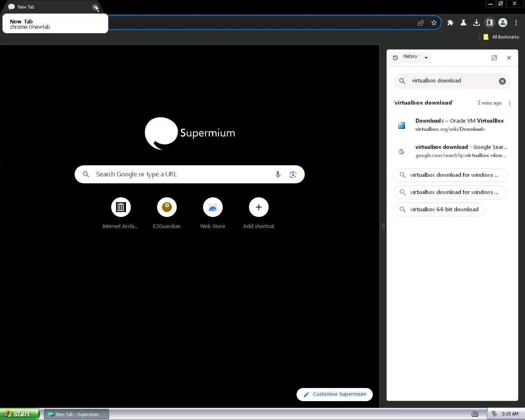
Task: Open the All Bookmarks folder
Action: coord(501,37)
